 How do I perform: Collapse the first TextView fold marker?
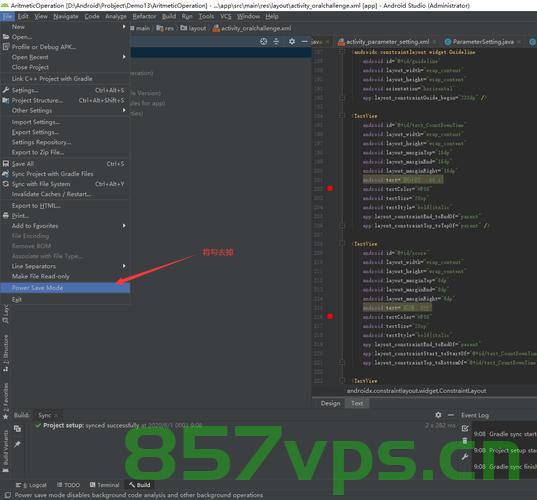pos(342,115)
